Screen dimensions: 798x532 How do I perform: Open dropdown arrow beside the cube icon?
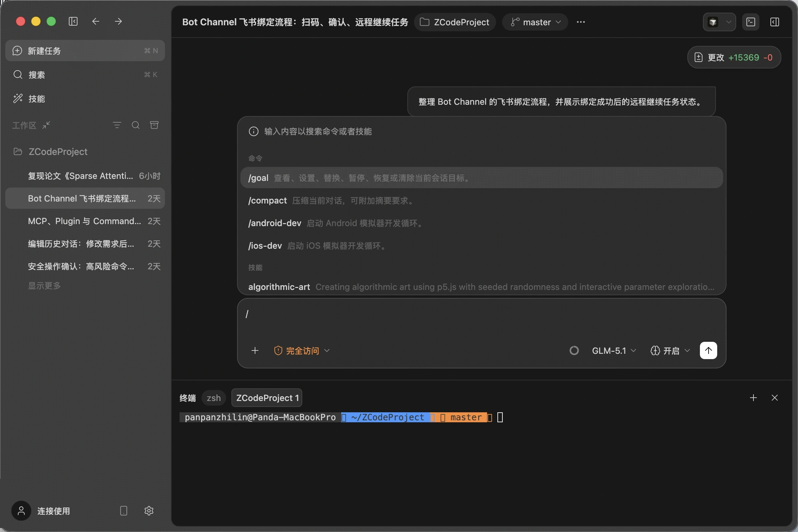pyautogui.click(x=729, y=22)
